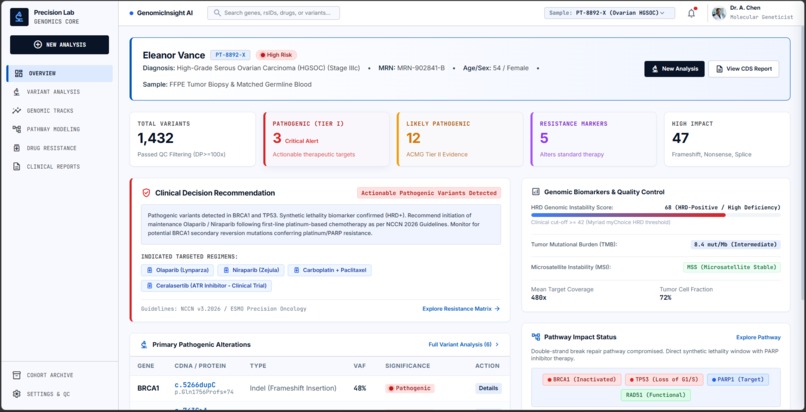806x412 pixels.
Task: Click the Actionable Pathogenic Variants Detected badge
Action: (x=429, y=193)
